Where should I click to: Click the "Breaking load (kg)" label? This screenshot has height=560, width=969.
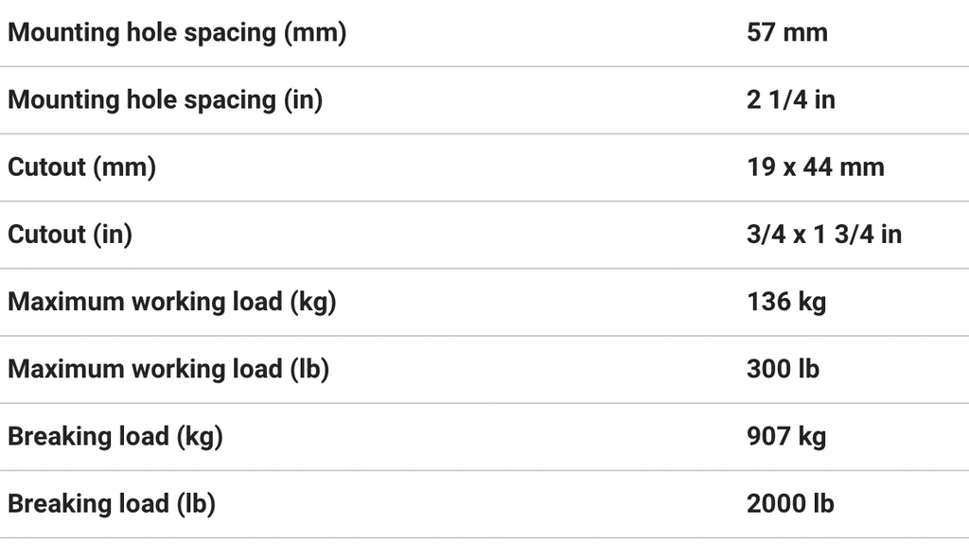(x=115, y=437)
